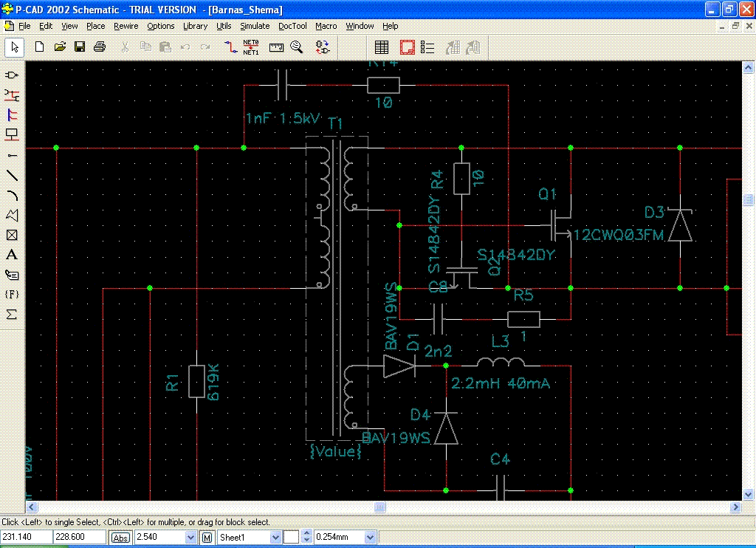
Task: Click the X coordinate field 231.140
Action: coord(27,538)
